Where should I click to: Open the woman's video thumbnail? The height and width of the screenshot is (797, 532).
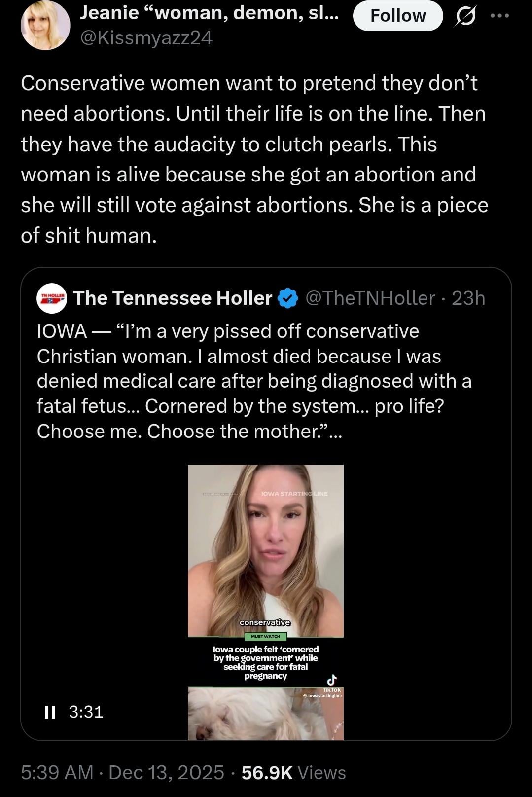point(265,550)
